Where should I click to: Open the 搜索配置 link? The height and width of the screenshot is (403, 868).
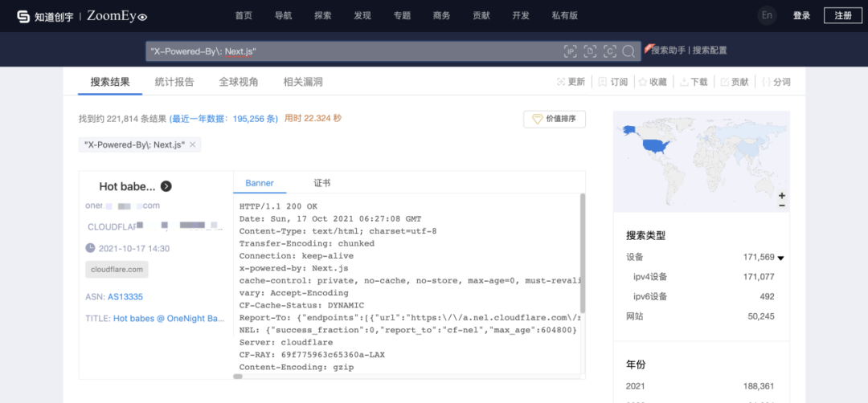(709, 51)
